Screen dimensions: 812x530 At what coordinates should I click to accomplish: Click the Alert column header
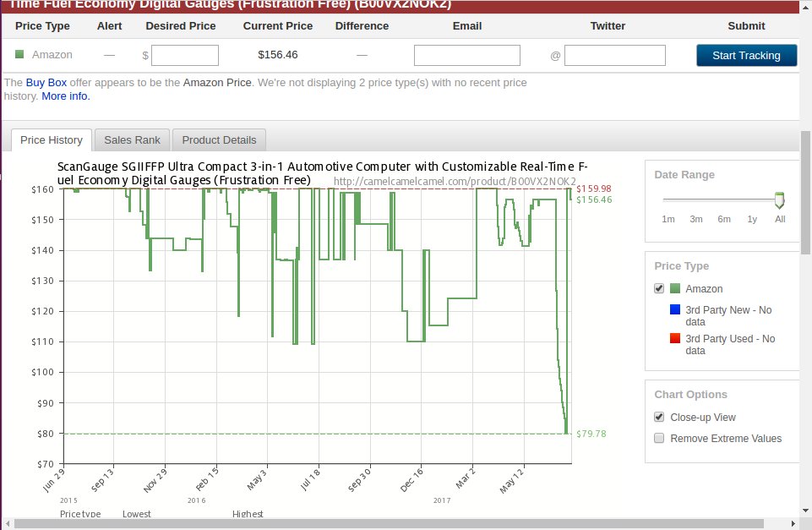coord(109,26)
